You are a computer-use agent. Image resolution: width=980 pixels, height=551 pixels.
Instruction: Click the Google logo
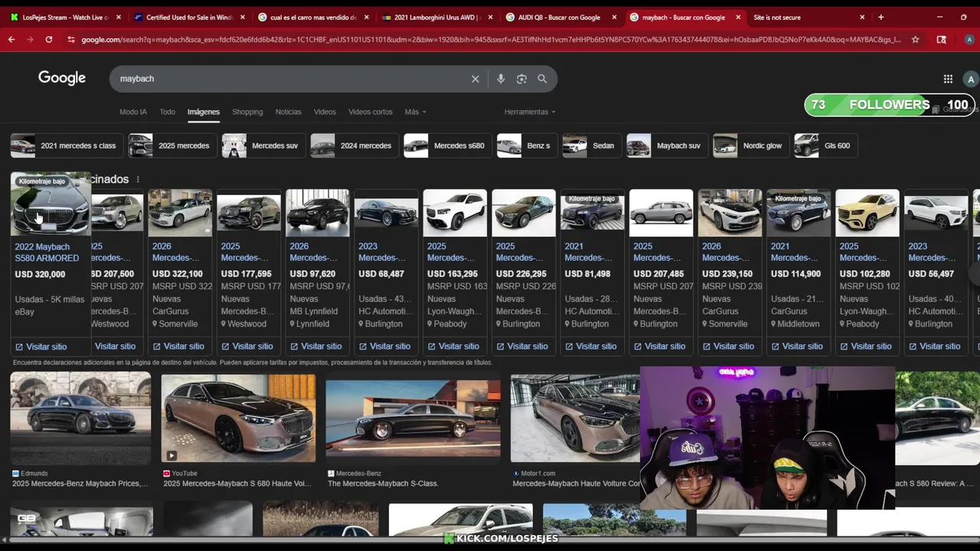coord(62,78)
